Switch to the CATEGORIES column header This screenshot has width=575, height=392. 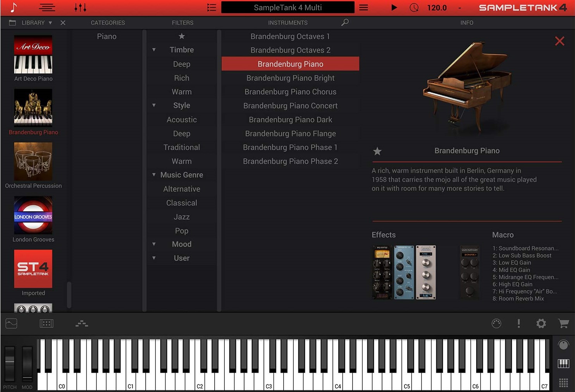click(x=108, y=23)
